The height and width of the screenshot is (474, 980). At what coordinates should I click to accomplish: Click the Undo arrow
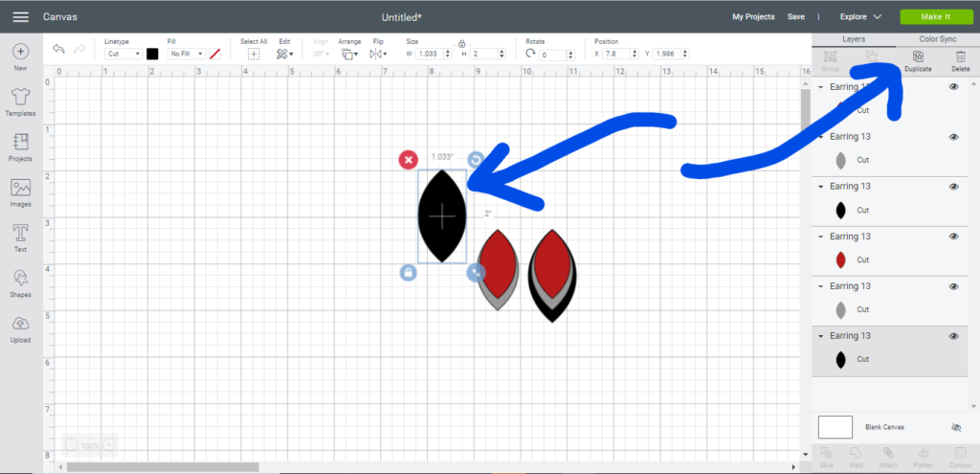click(58, 49)
